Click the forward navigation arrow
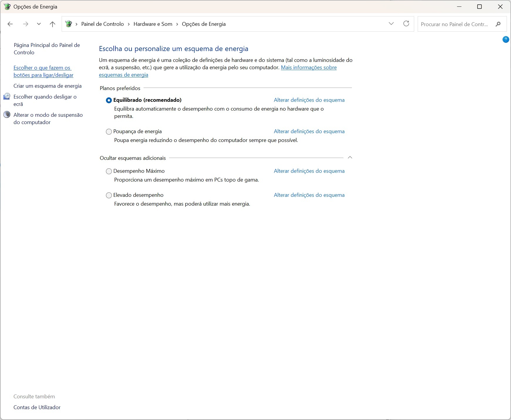This screenshot has width=511, height=420. point(26,24)
